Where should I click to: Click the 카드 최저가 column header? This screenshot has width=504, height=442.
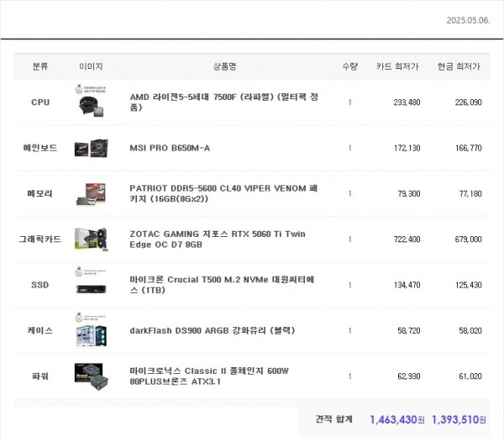pyautogui.click(x=397, y=66)
